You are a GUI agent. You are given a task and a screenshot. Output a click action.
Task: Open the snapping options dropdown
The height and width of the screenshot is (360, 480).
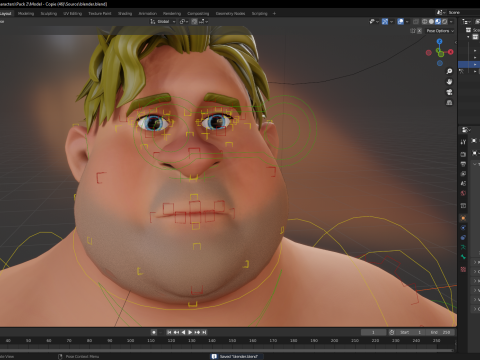pyautogui.click(x=204, y=21)
